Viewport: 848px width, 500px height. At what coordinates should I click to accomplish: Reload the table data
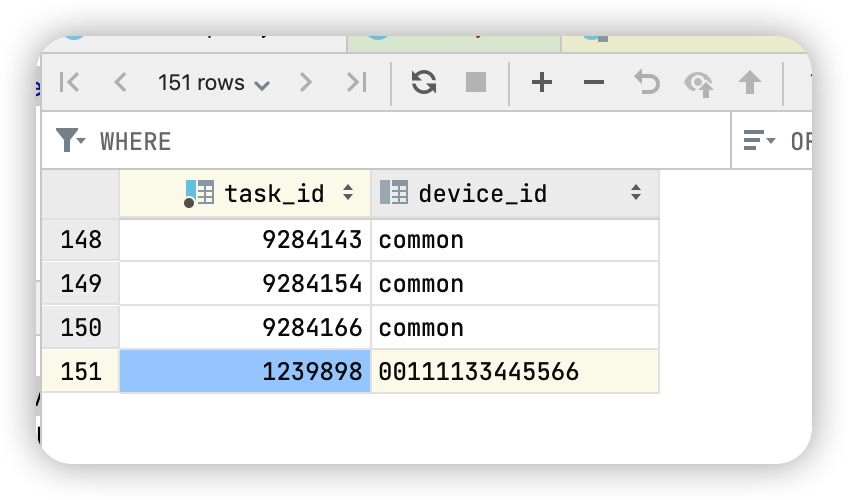(424, 83)
